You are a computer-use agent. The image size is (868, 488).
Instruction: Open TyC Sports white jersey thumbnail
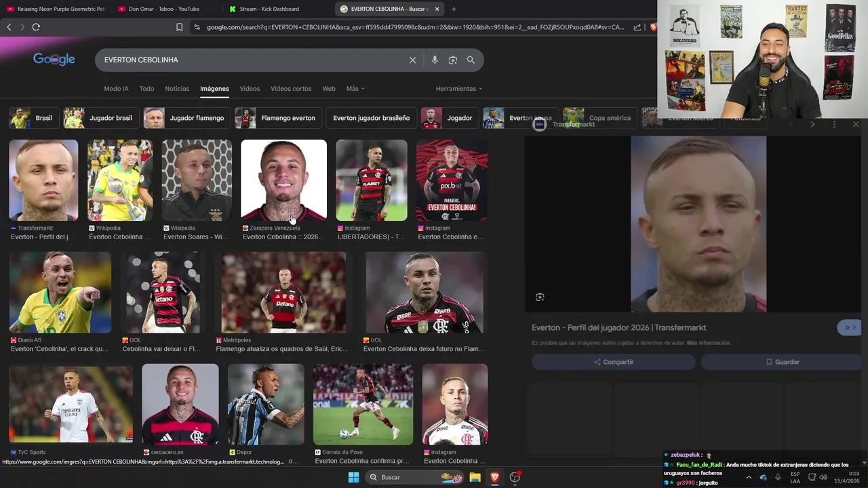[71, 404]
